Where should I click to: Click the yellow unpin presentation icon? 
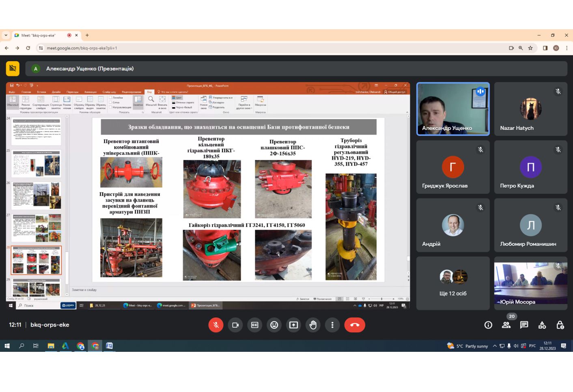[13, 69]
